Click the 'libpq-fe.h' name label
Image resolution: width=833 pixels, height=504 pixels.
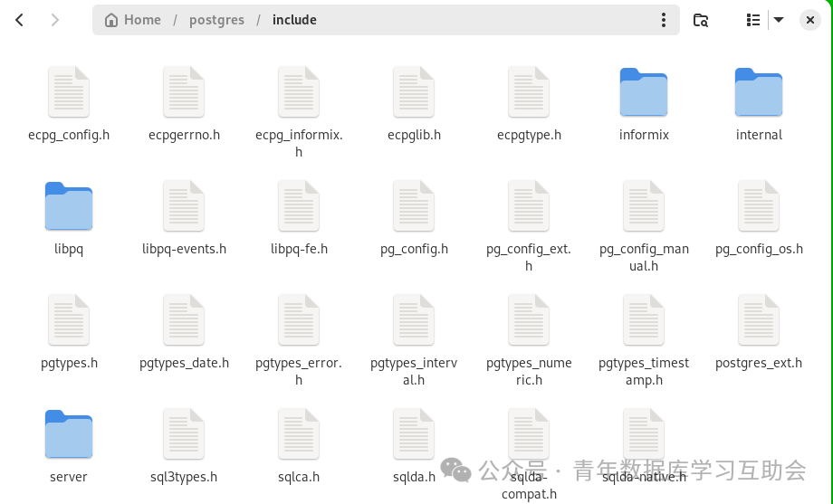coord(299,249)
